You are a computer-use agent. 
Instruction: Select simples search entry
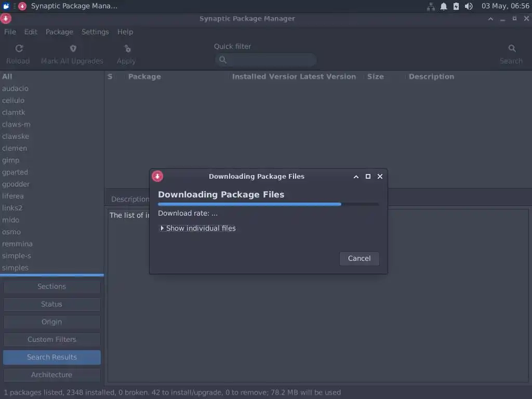click(15, 268)
